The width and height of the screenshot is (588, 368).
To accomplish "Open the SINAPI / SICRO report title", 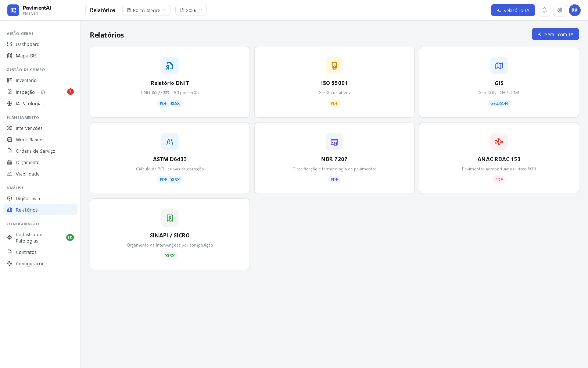I will tap(170, 236).
